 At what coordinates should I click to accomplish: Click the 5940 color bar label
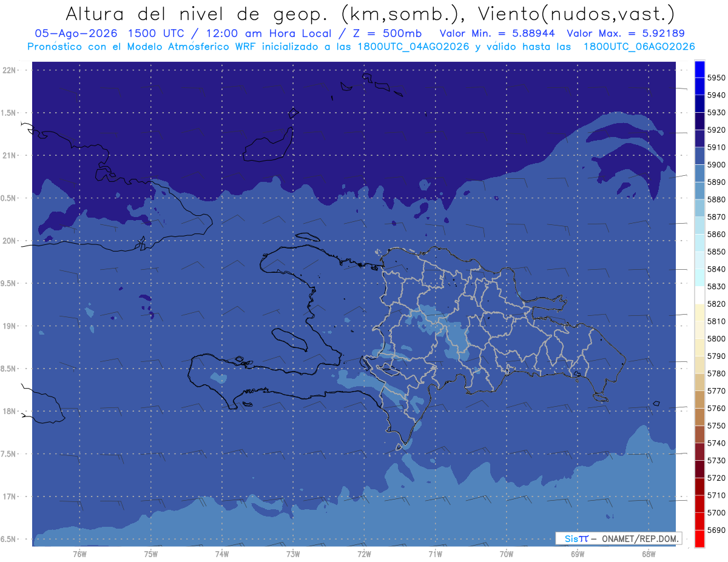(716, 95)
